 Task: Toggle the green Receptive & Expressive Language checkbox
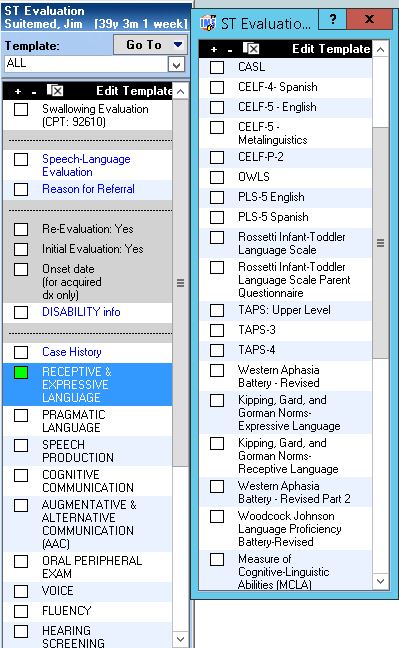point(21,372)
